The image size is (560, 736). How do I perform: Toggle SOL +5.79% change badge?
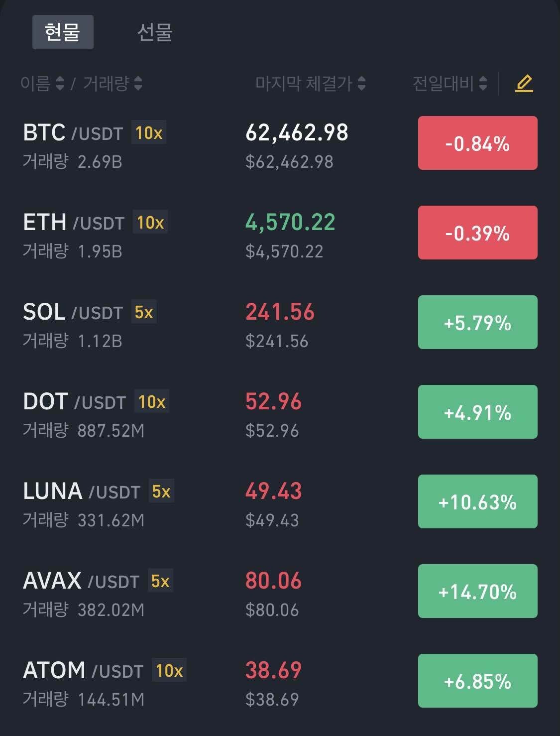[477, 323]
